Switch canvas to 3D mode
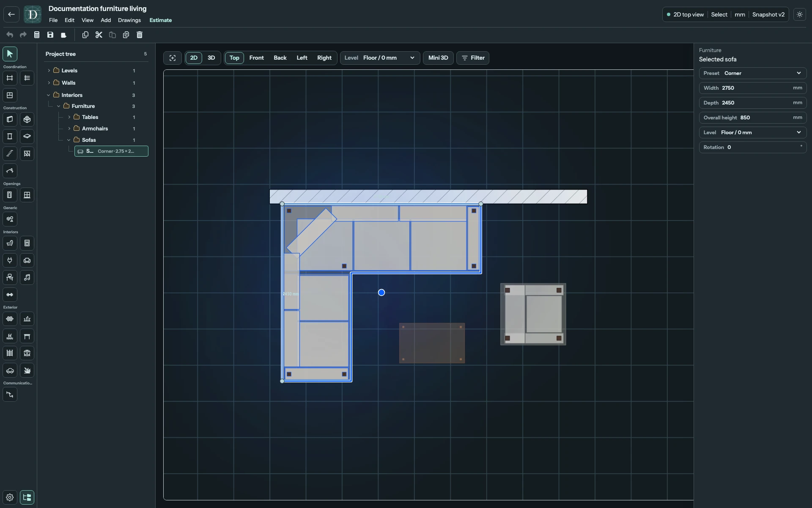 tap(211, 58)
